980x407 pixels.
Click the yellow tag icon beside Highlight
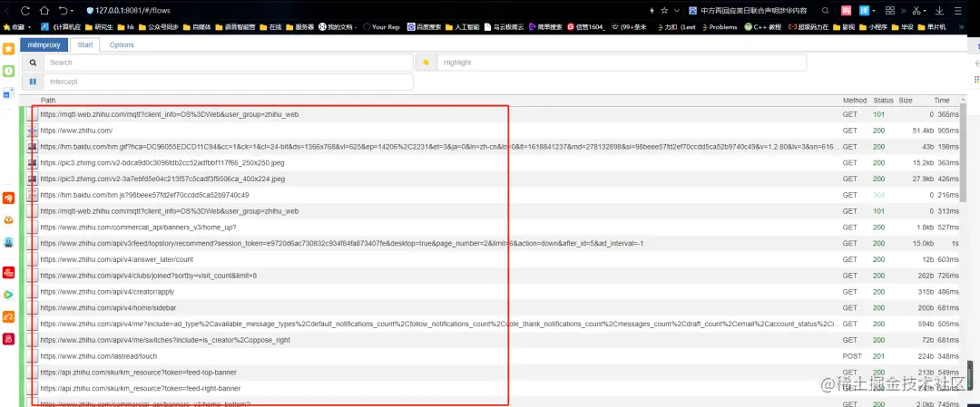click(426, 63)
